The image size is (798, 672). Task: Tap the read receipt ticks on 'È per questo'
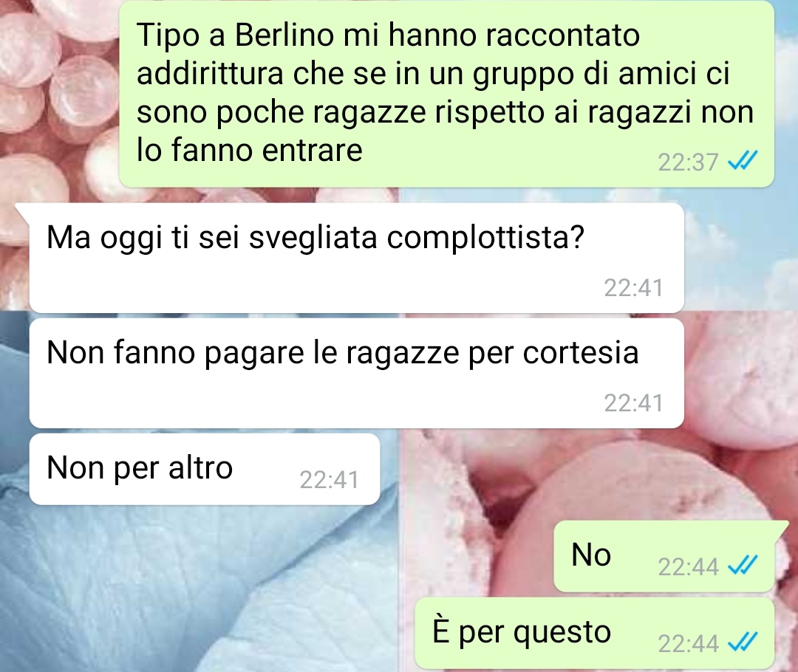coord(743,642)
